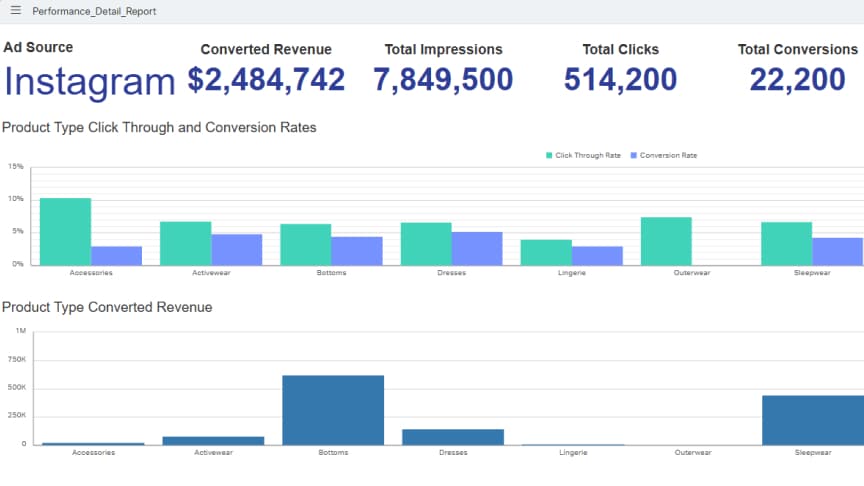Click the Total Impressions value 7,849,500
This screenshot has width=864, height=486.
point(443,79)
